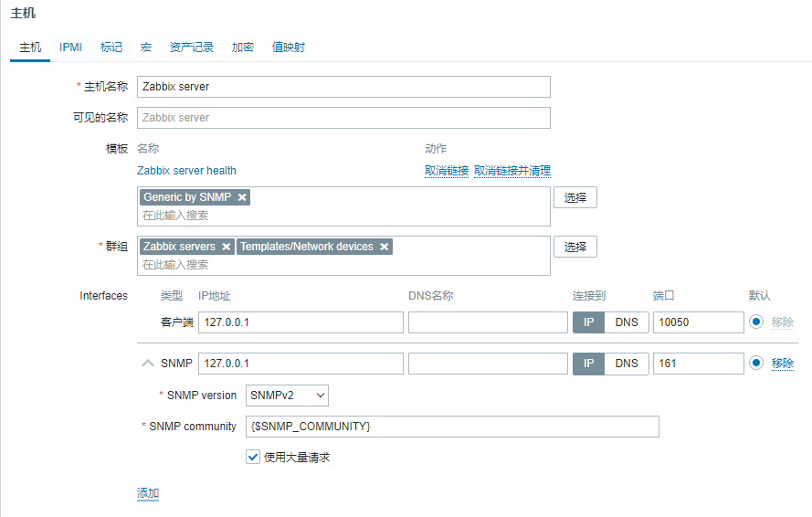Open the 宏 tab
The width and height of the screenshot is (812, 517).
(146, 47)
